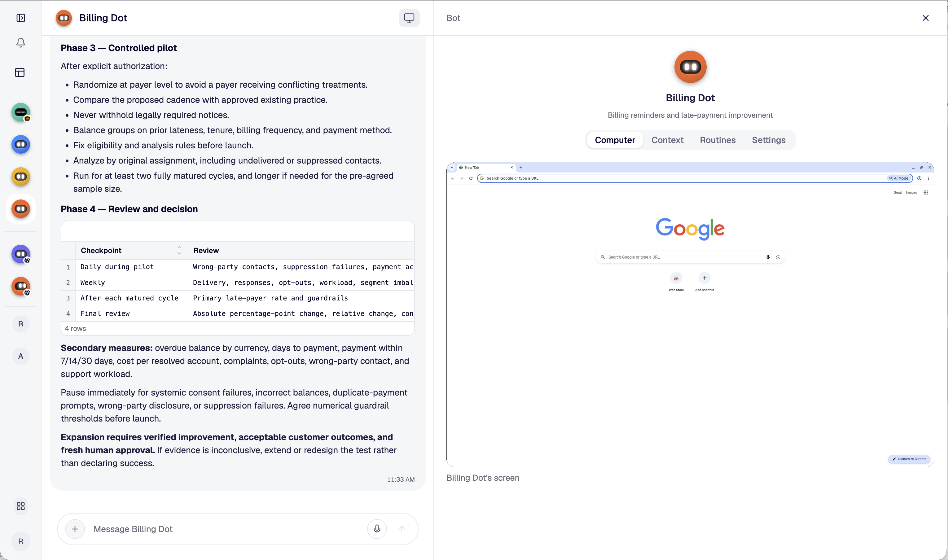
Task: Start voice input with microphone button
Action: click(x=377, y=529)
